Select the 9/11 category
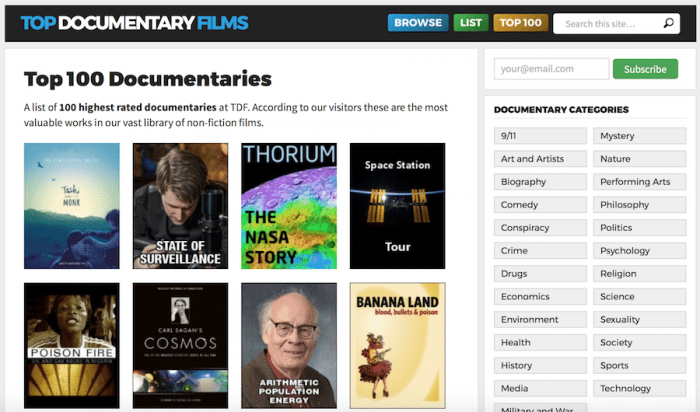 point(540,136)
